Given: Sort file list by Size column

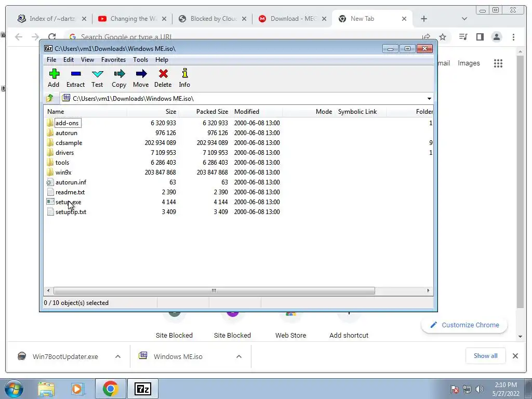Looking at the screenshot, I should pos(153,112).
